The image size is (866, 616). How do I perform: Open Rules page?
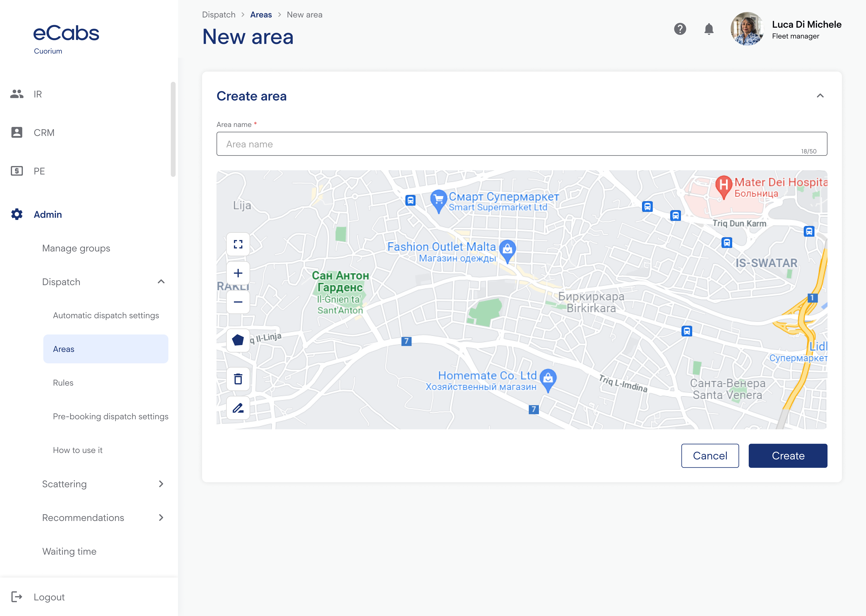(x=63, y=383)
